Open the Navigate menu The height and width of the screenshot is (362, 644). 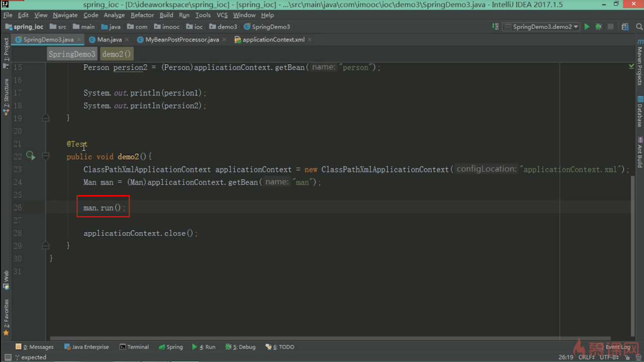65,15
